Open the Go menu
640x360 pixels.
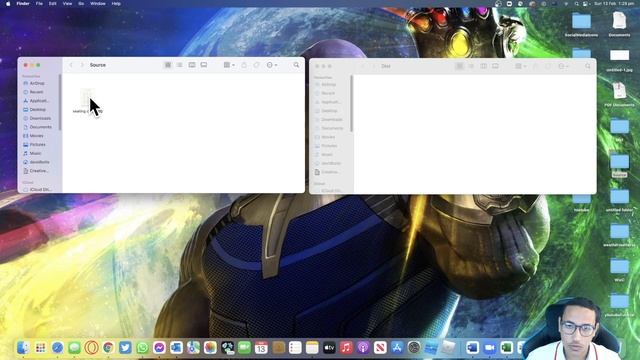[x=81, y=4]
